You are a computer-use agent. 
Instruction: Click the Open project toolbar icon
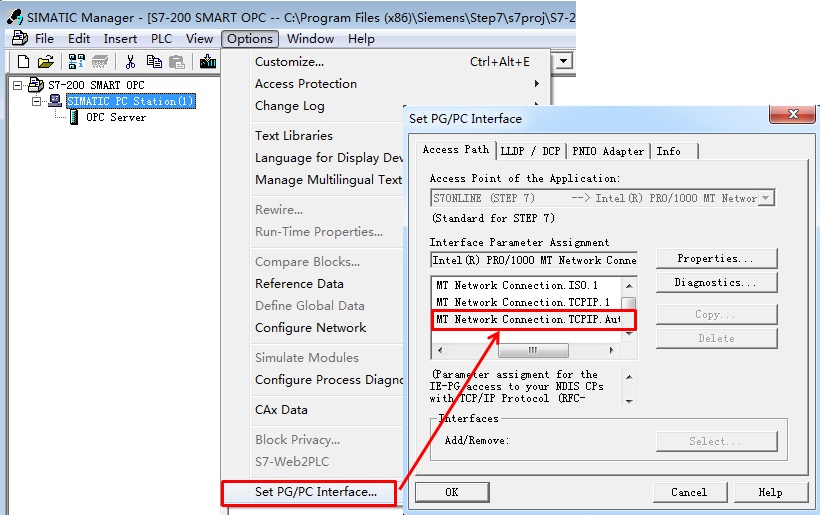(x=45, y=62)
